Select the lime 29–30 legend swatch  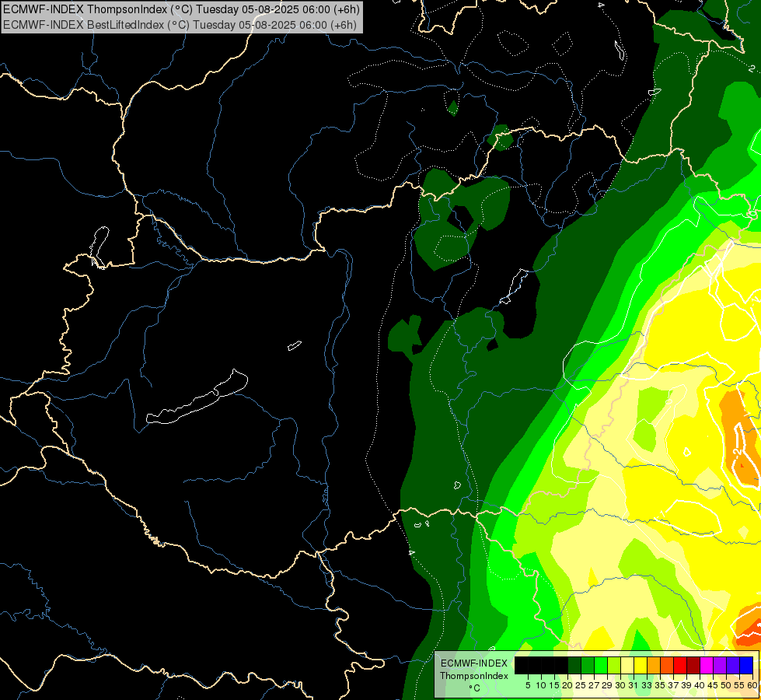click(x=614, y=665)
